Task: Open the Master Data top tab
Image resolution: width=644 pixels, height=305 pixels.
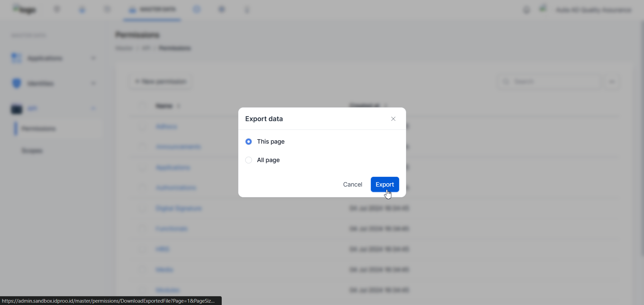Action: point(152,10)
